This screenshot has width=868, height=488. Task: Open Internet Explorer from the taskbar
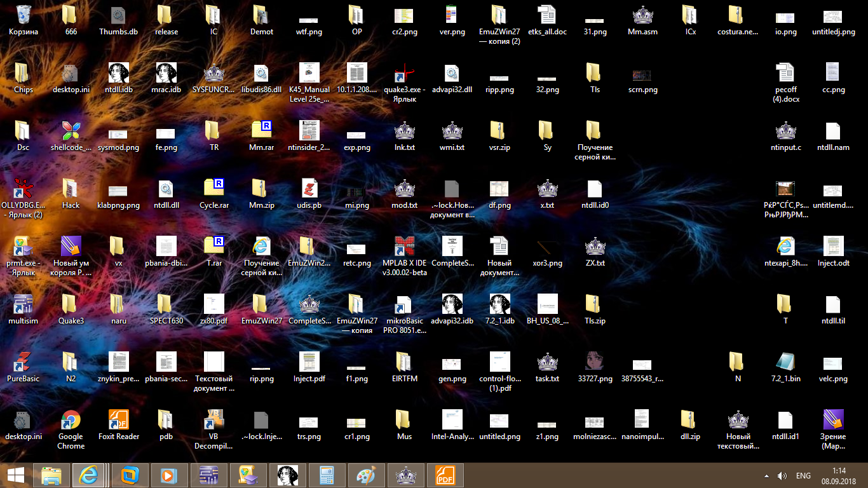click(x=87, y=475)
